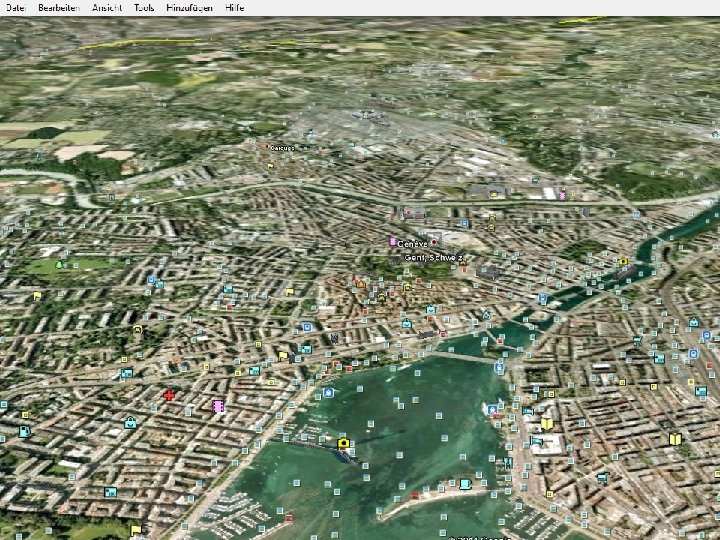This screenshot has height=540, width=720.
Task: Select the coffee cup cafe icon
Action: pos(465,484)
